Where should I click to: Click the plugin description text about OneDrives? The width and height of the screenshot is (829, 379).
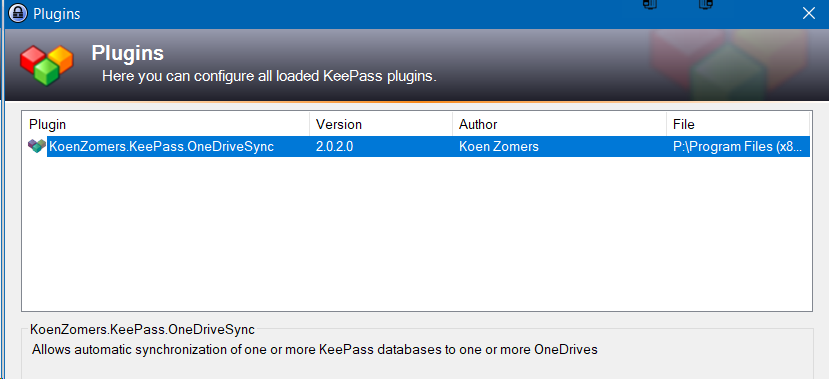[315, 349]
